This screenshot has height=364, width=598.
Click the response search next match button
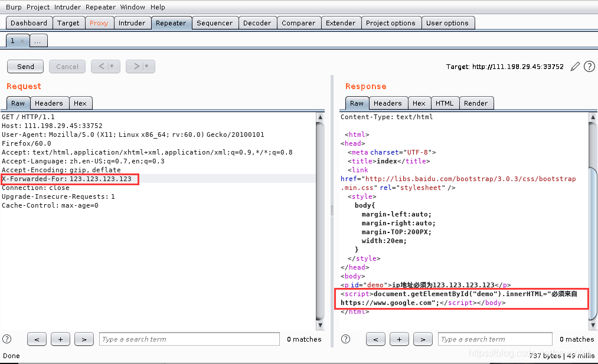[x=423, y=339]
